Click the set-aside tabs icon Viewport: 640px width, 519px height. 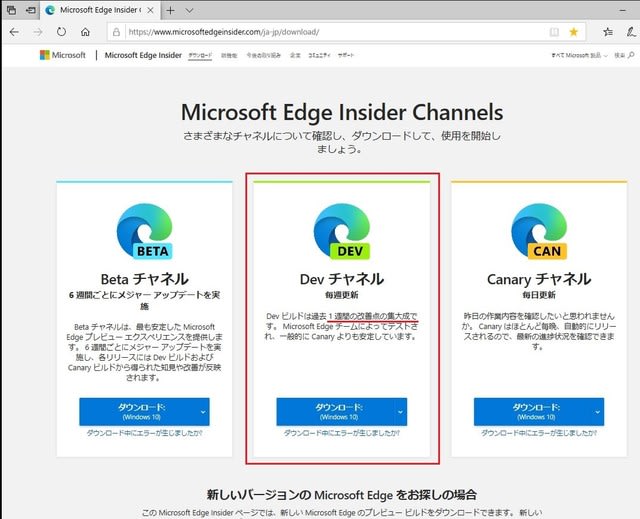coord(11,10)
